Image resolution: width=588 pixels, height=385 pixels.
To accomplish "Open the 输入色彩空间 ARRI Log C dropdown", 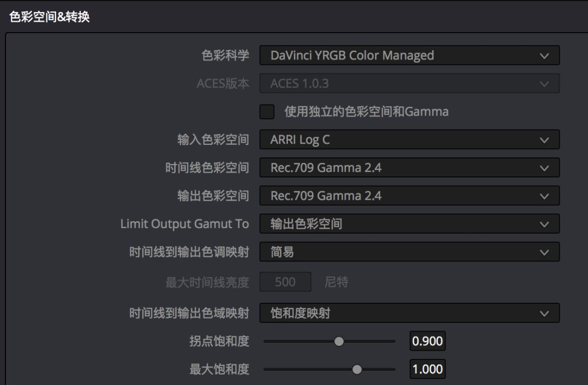I will (409, 139).
